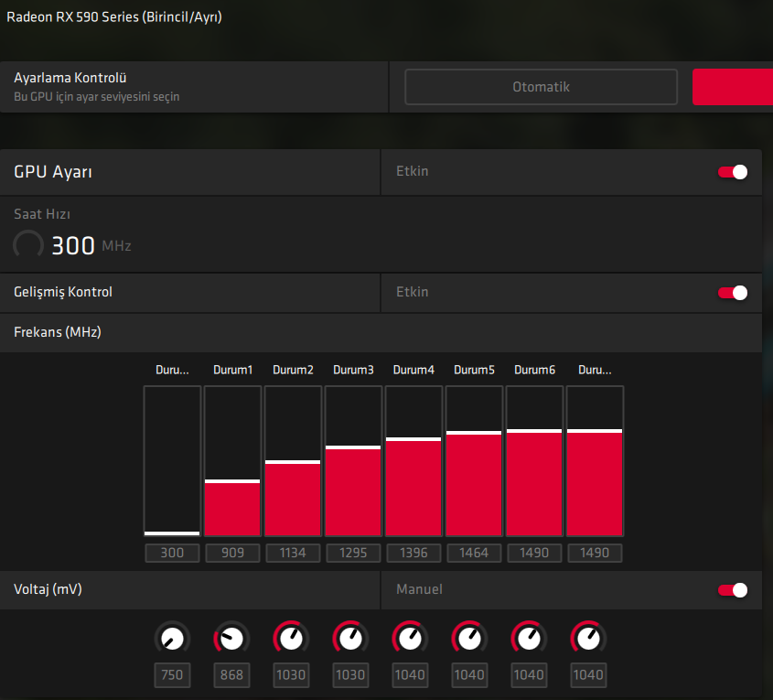Image resolution: width=773 pixels, height=700 pixels.
Task: Adjust the Durum1 frequency bar
Action: pyautogui.click(x=232, y=461)
